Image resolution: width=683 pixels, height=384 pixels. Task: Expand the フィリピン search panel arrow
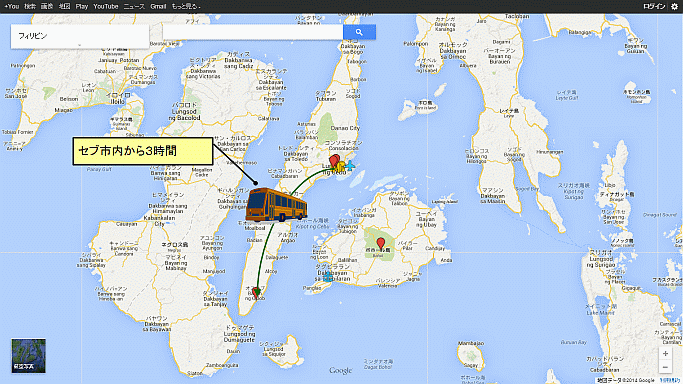(79, 45)
